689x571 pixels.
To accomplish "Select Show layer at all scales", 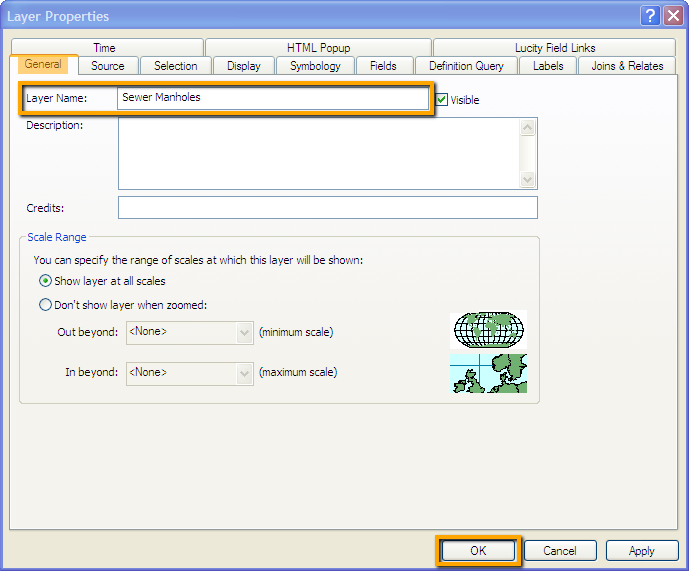I will coord(45,281).
